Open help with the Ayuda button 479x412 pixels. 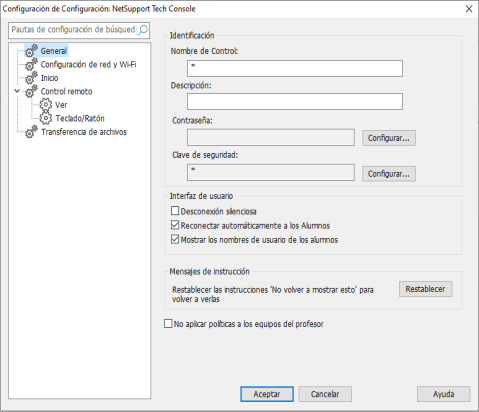click(444, 394)
